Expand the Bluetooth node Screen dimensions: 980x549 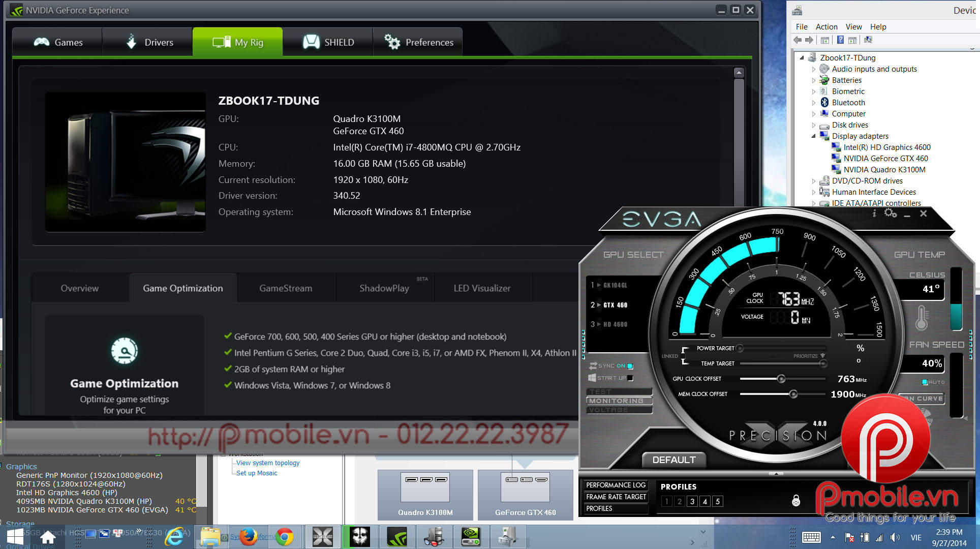tap(814, 103)
